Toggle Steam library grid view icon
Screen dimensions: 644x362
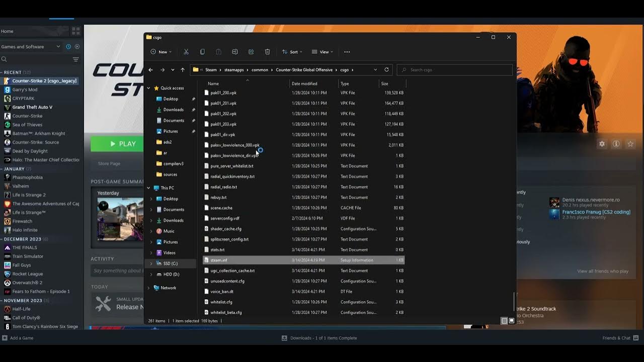(x=76, y=31)
